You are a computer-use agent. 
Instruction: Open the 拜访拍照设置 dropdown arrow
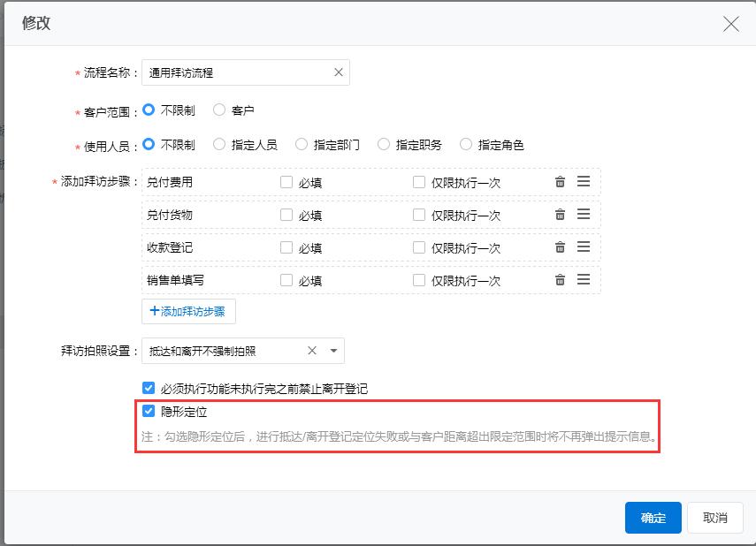pyautogui.click(x=333, y=351)
